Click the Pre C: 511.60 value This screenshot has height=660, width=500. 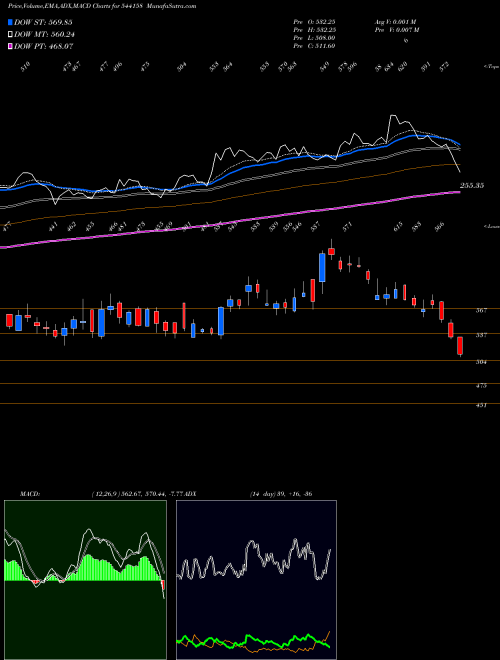[x=314, y=46]
